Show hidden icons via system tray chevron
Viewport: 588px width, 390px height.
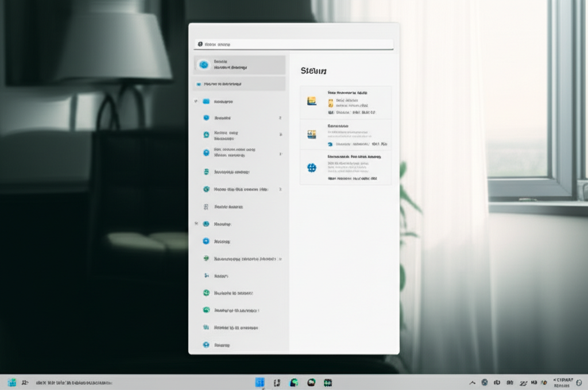[472, 383]
